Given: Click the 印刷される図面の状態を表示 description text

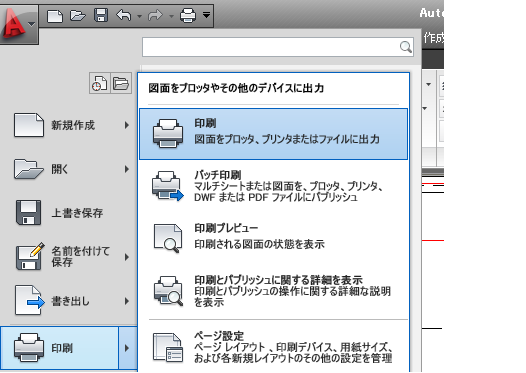Looking at the screenshot, I should tap(259, 244).
